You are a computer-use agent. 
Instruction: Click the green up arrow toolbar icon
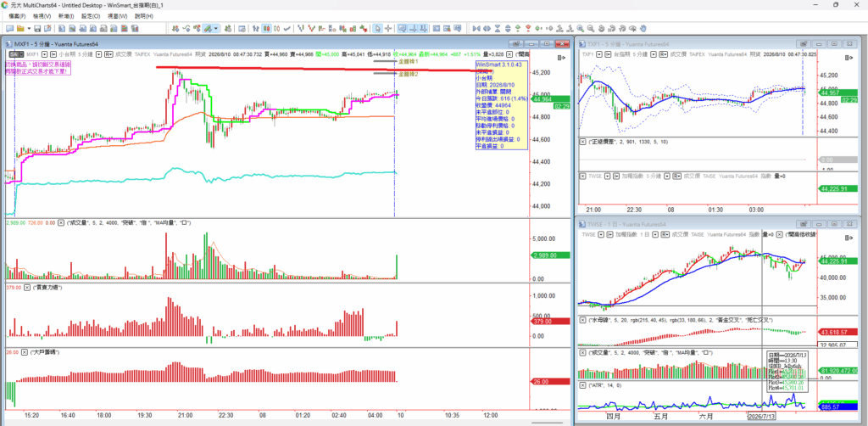[518, 28]
